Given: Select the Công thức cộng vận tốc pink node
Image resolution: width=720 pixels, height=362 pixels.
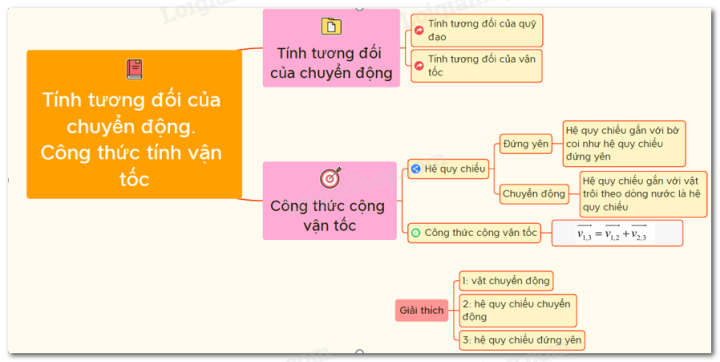Looking at the screenshot, I should pos(330,201).
